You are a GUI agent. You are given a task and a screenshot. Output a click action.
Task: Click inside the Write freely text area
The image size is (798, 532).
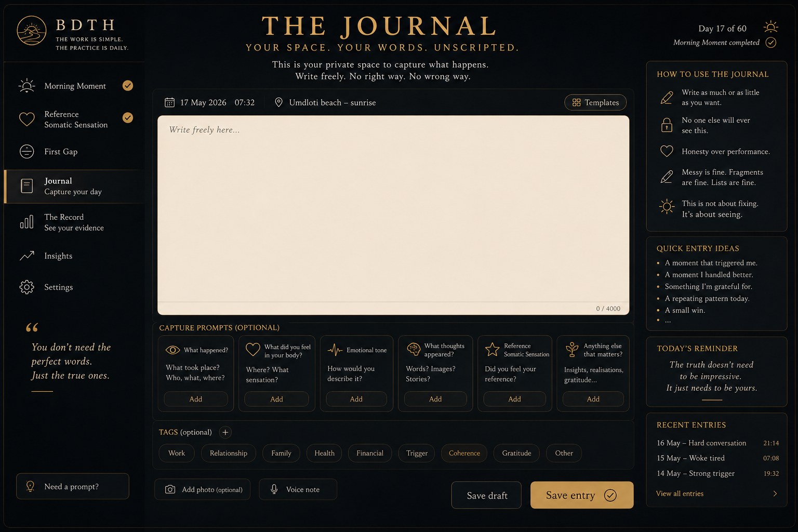click(x=393, y=209)
